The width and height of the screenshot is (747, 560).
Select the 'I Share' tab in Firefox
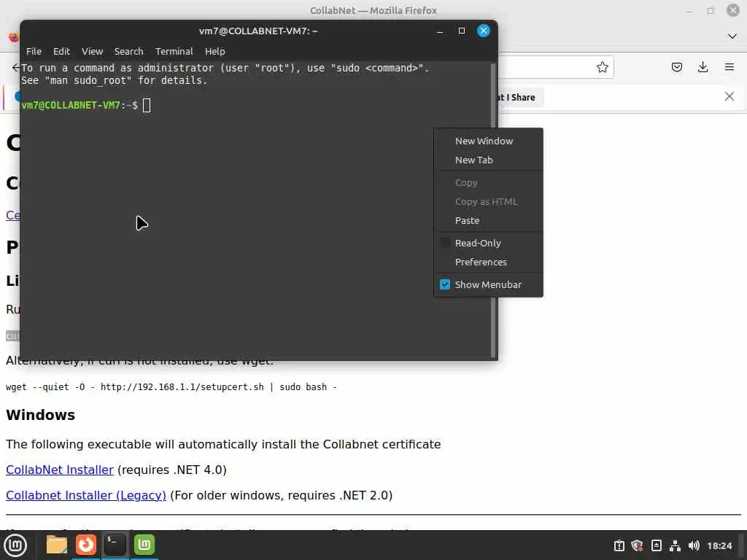click(x=519, y=97)
